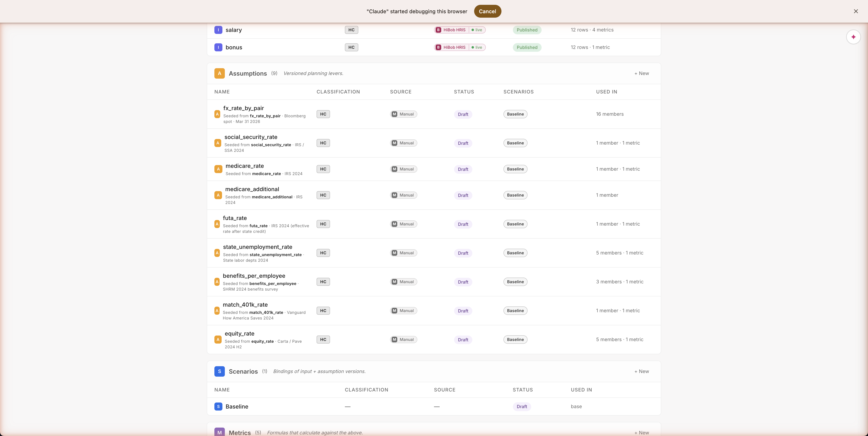Click the Manual source badge for futa_rate
868x436 pixels.
(x=403, y=224)
